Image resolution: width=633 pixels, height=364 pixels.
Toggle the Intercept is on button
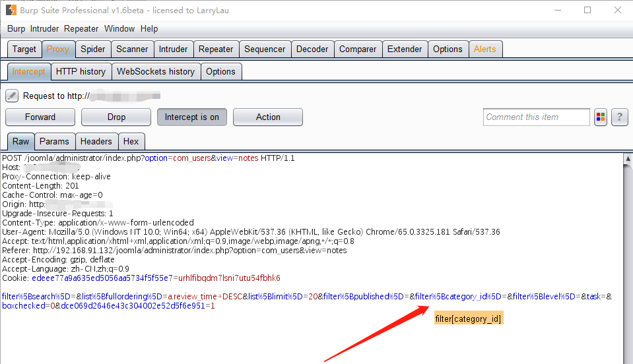(192, 117)
